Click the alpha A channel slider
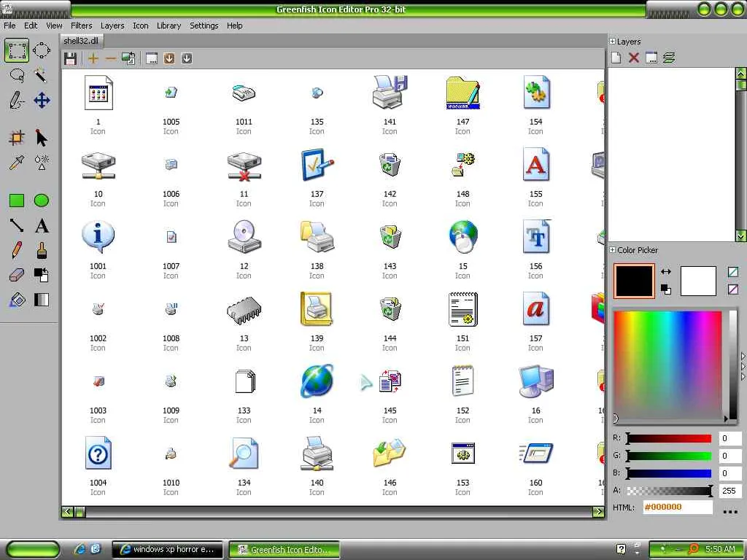This screenshot has height=560, width=747. coord(669,491)
